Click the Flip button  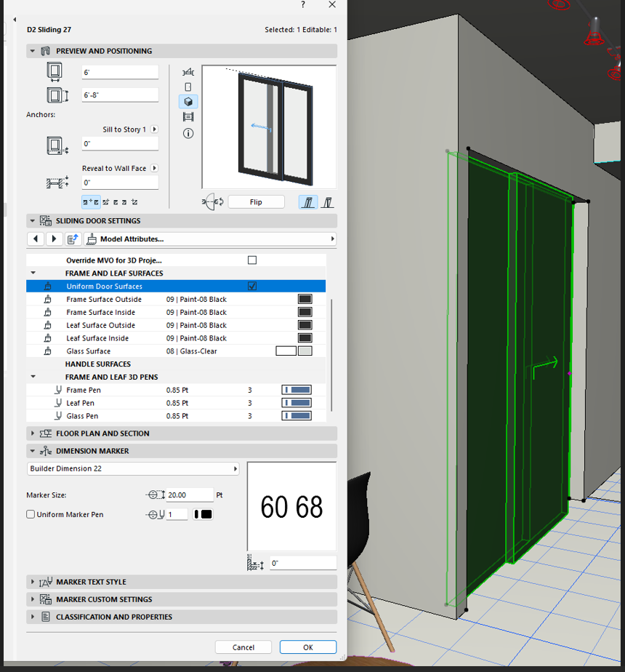click(x=255, y=202)
